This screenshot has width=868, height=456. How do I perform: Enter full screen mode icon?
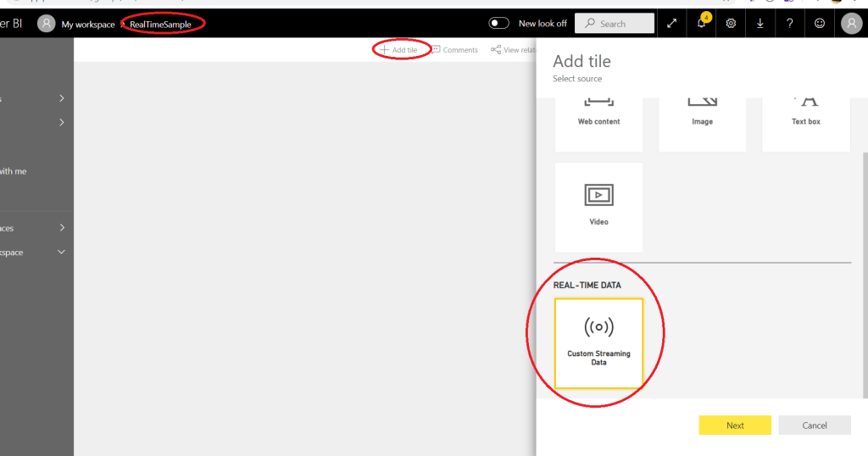tap(671, 24)
